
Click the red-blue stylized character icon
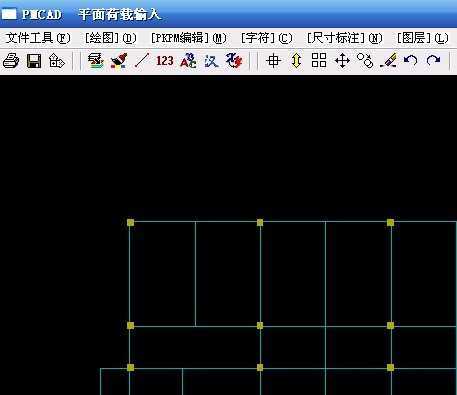(x=234, y=61)
